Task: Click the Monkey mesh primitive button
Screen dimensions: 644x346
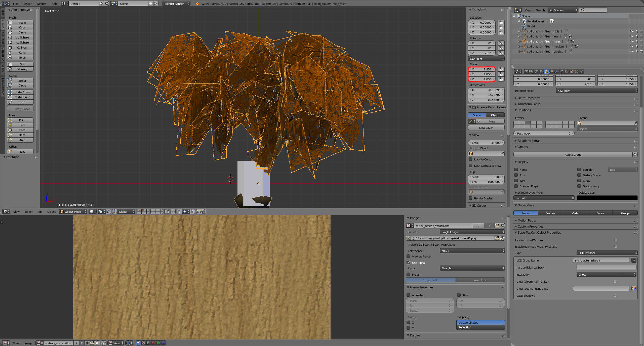Action: [22, 69]
